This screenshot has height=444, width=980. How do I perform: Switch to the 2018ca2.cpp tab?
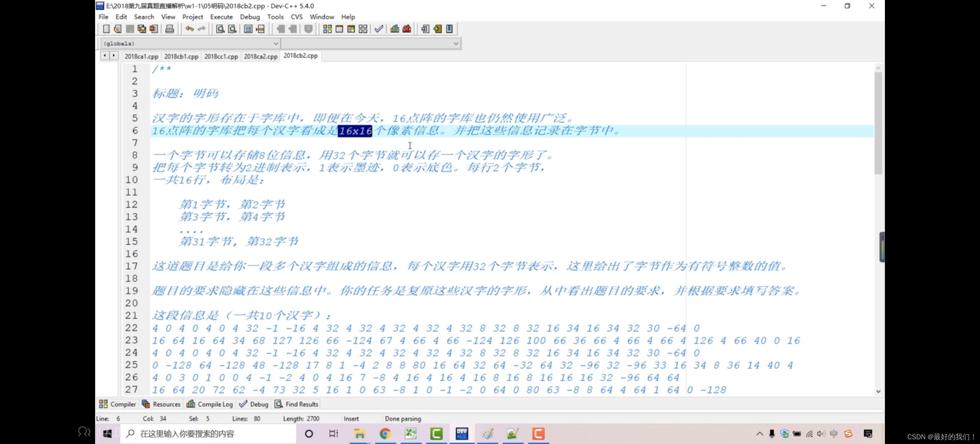(x=261, y=56)
